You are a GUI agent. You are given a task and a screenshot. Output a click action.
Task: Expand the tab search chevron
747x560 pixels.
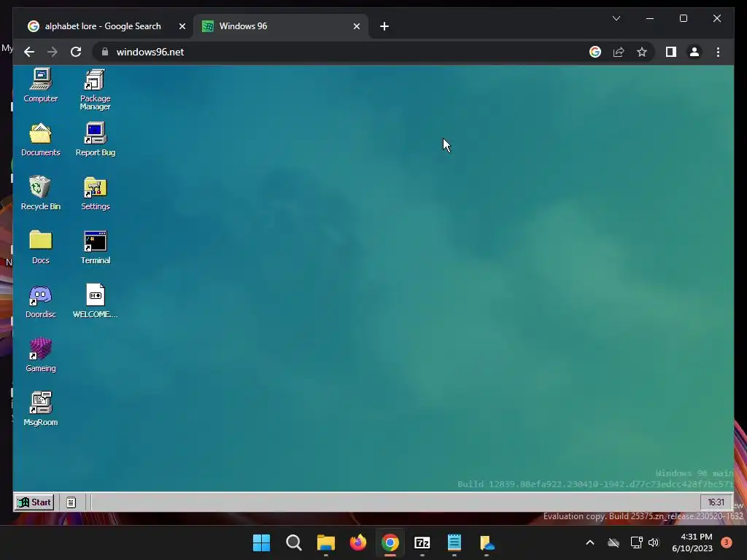tap(616, 18)
